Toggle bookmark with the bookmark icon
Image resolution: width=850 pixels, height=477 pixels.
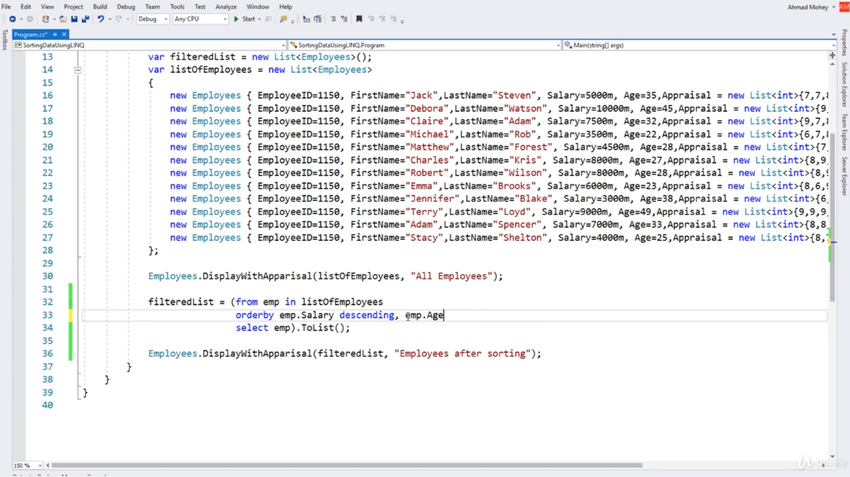(359, 19)
